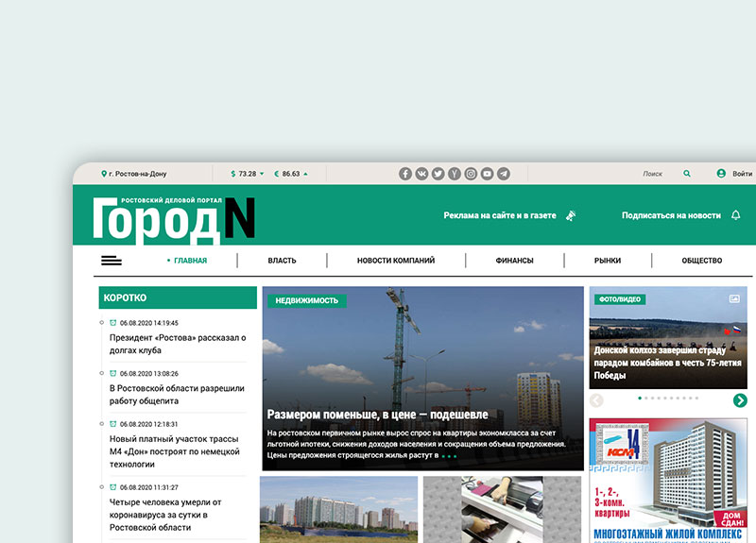
Task: Click the search magnifier icon
Action: coord(687,174)
